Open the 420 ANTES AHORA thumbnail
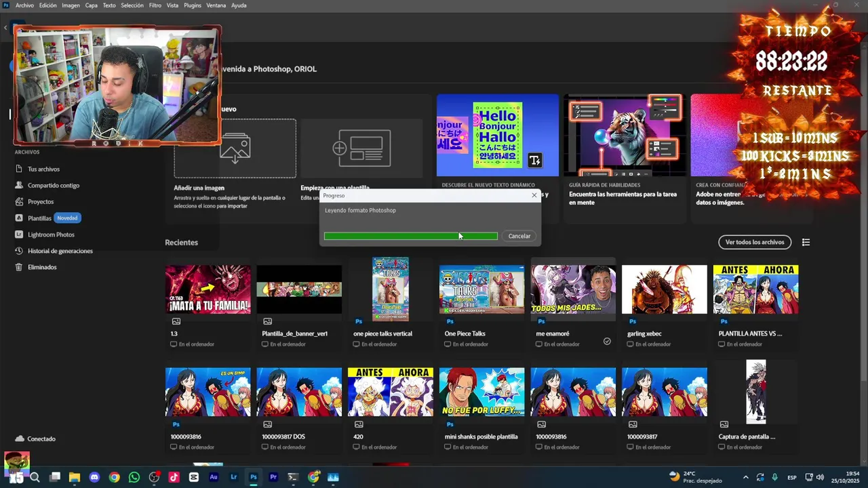868x488 pixels. click(391, 392)
